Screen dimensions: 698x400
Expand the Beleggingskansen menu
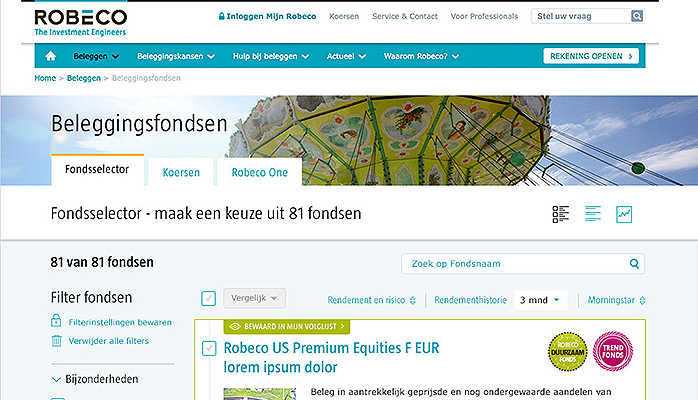pyautogui.click(x=176, y=56)
